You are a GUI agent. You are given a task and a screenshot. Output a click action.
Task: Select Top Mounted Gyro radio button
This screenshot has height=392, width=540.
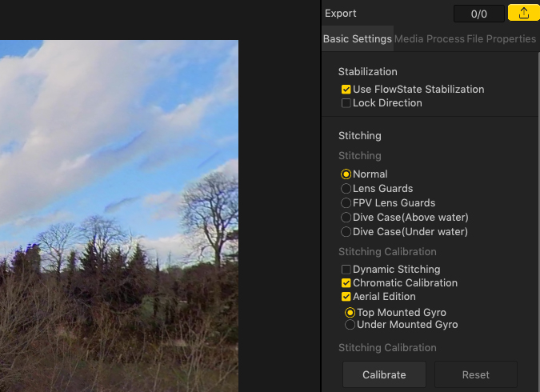coord(350,313)
